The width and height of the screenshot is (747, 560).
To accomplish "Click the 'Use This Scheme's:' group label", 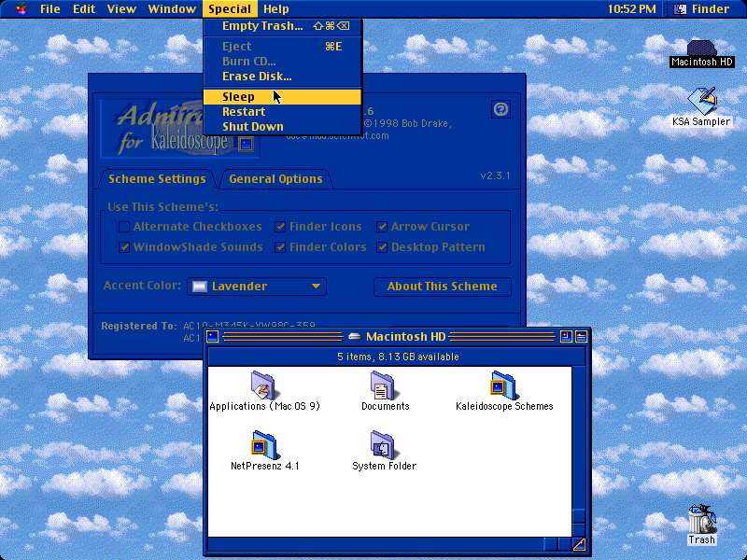I will click(162, 206).
